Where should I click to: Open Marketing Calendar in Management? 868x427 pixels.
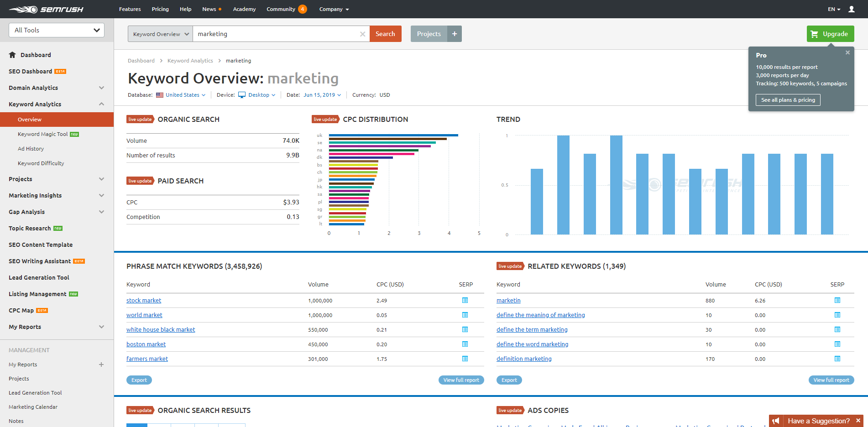33,407
